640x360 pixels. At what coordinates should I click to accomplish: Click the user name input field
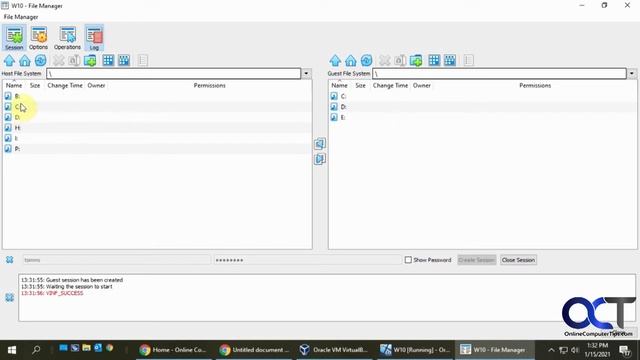117,260
